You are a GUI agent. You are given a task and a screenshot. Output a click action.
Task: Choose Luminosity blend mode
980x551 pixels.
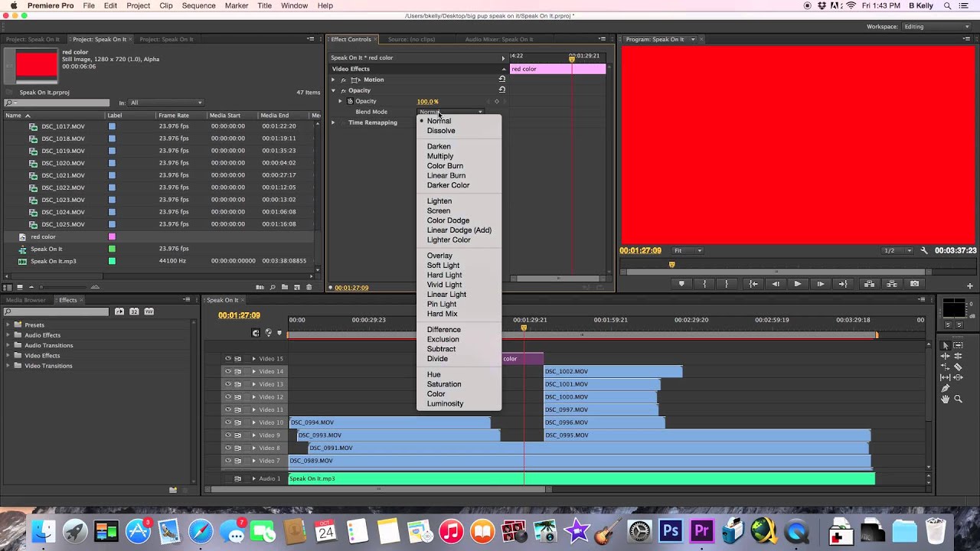click(445, 404)
